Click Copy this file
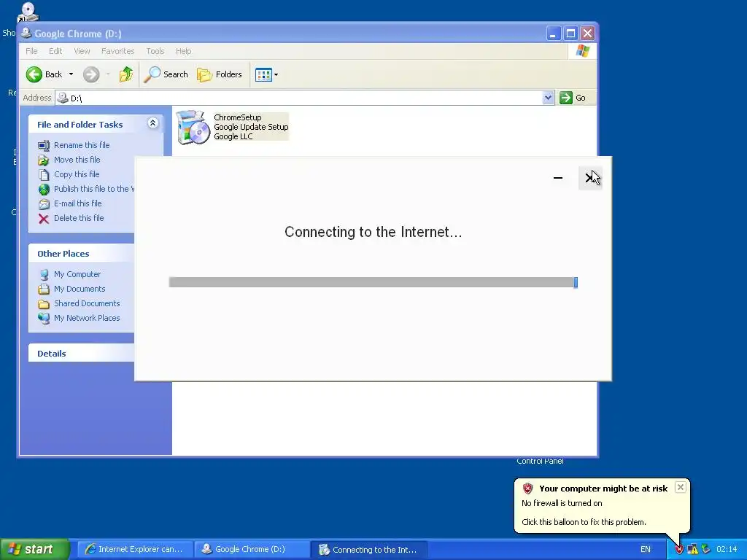The width and height of the screenshot is (747, 560). coord(77,174)
